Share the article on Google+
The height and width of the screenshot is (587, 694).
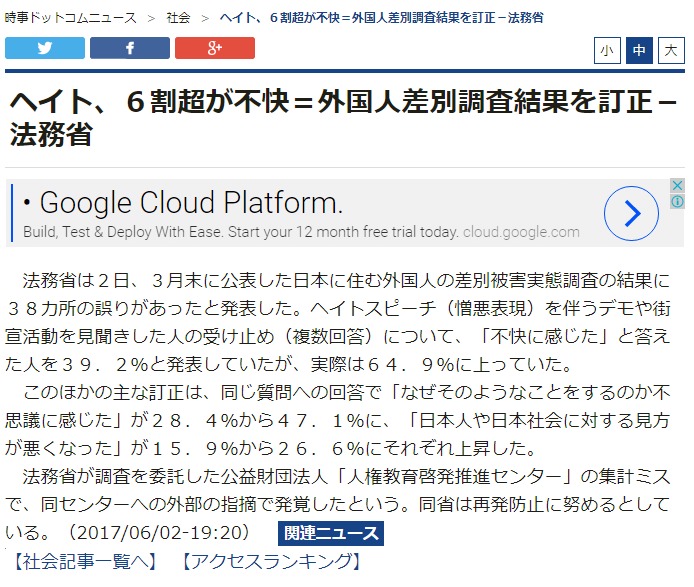(x=215, y=48)
